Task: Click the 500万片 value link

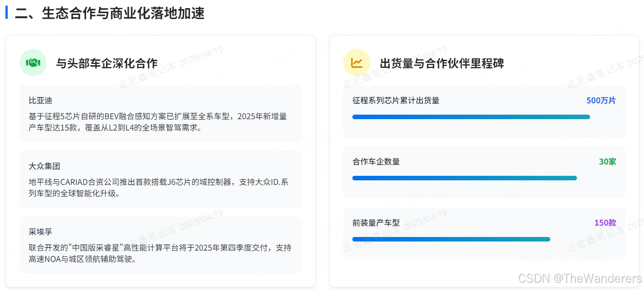Action: (x=601, y=101)
